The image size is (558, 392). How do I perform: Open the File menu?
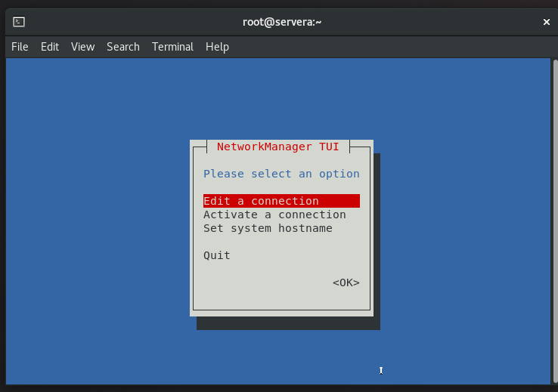[x=20, y=47]
